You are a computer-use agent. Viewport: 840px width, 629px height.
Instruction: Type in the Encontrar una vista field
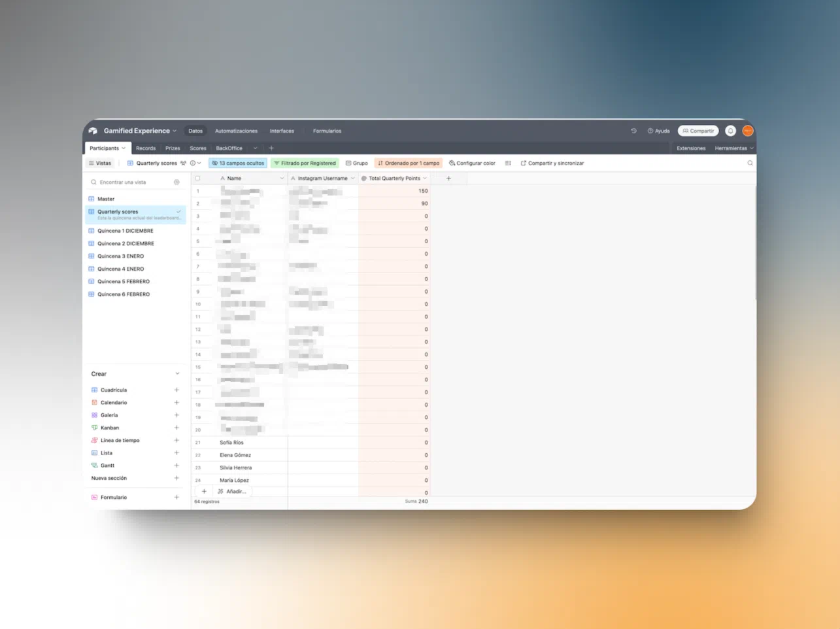coord(134,182)
